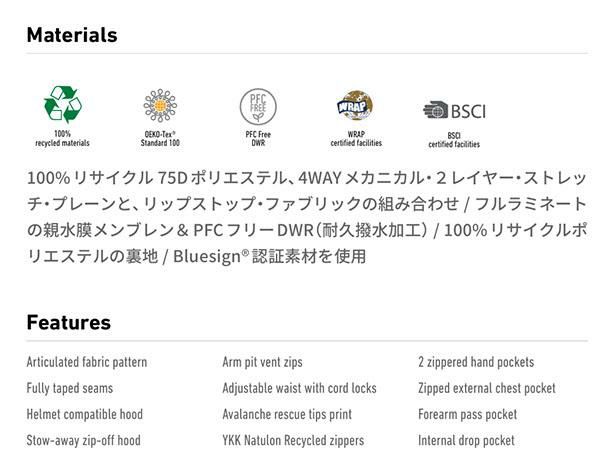The height and width of the screenshot is (466, 600).
Task: Click the '2 zippered hand pockets' feature
Action: (x=476, y=362)
